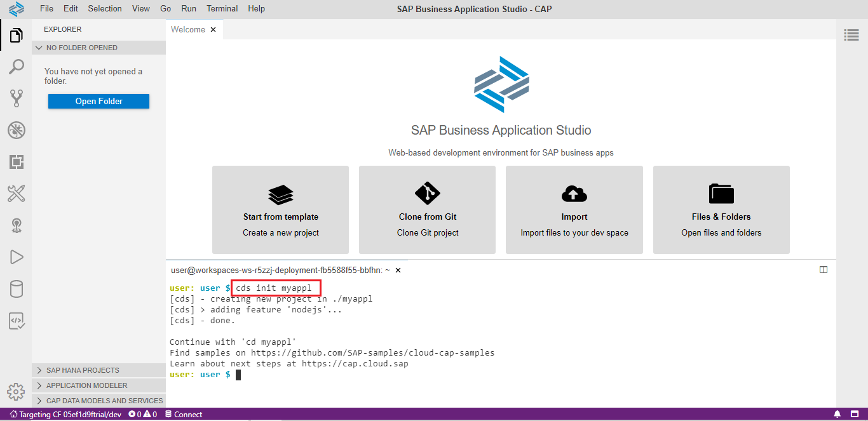The width and height of the screenshot is (868, 421).
Task: Open the Source Control branch icon
Action: point(16,98)
